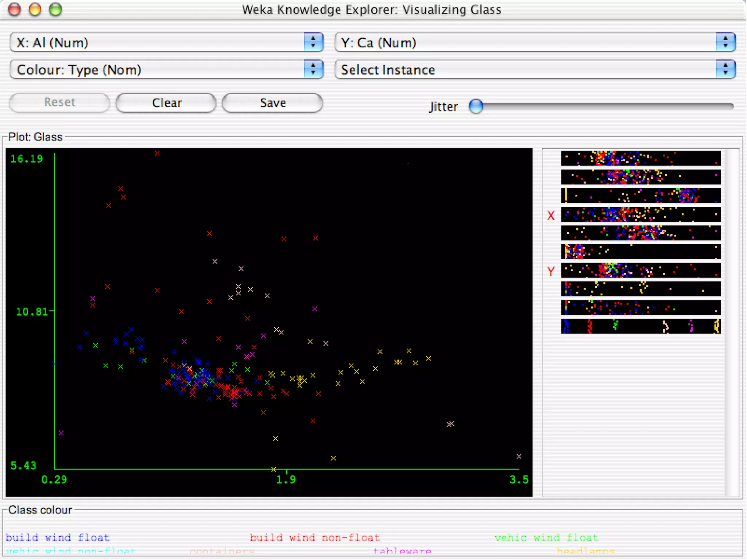Screen dimensions: 747x560
Task: Click the Save button
Action: [x=272, y=103]
